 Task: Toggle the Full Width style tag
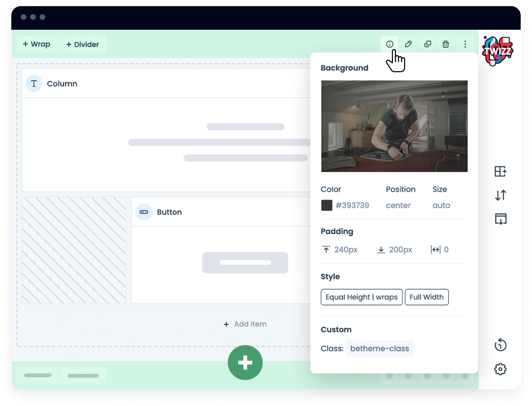coord(426,297)
